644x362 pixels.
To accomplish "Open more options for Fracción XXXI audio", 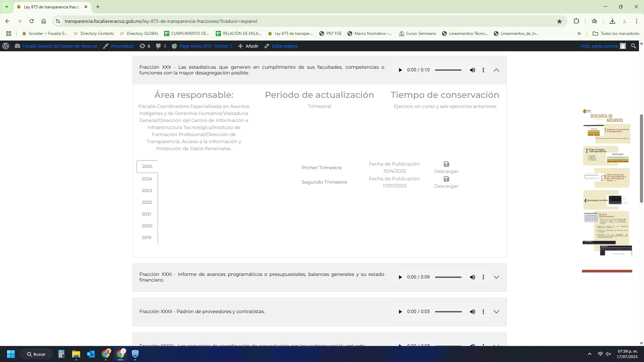I will (483, 277).
